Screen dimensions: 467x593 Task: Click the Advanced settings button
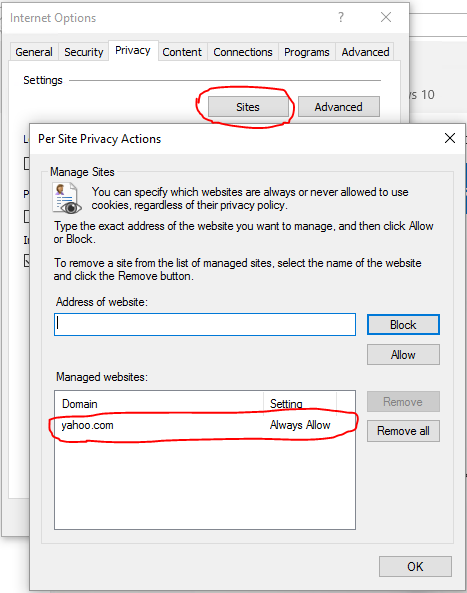(338, 107)
